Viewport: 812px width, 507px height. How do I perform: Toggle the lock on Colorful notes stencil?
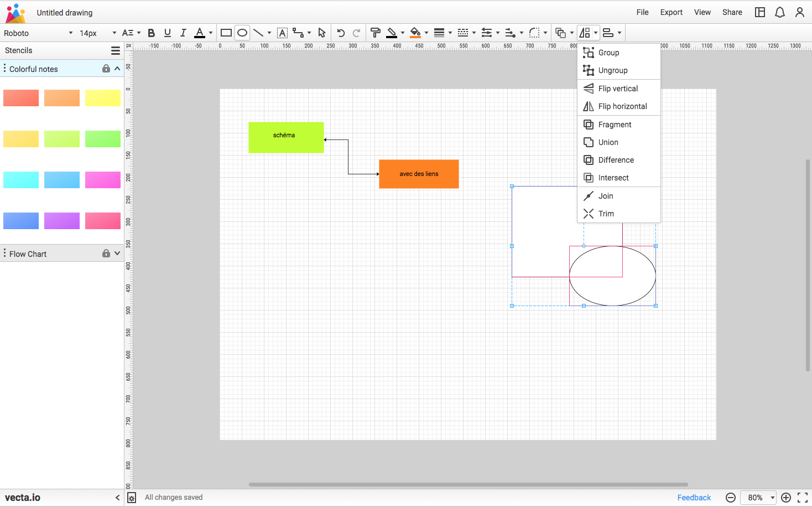point(106,69)
